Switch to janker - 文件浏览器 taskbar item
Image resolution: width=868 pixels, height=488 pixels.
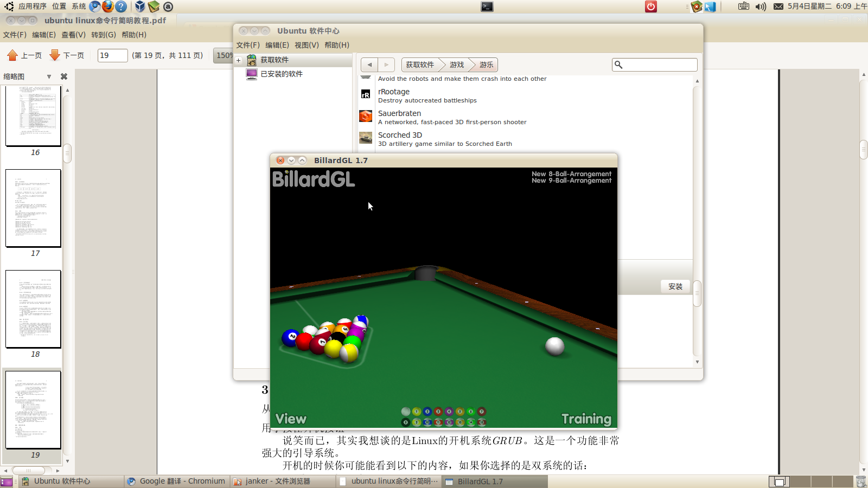(282, 481)
